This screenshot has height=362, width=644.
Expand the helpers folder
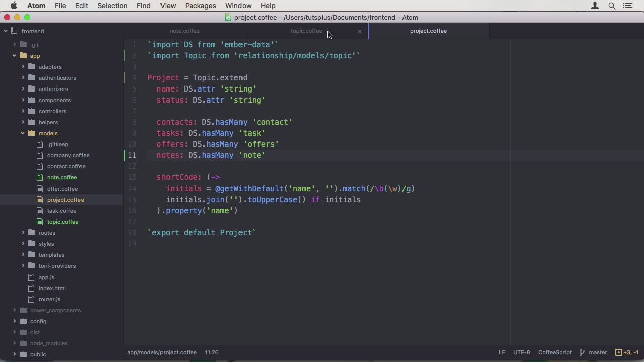pos(23,122)
